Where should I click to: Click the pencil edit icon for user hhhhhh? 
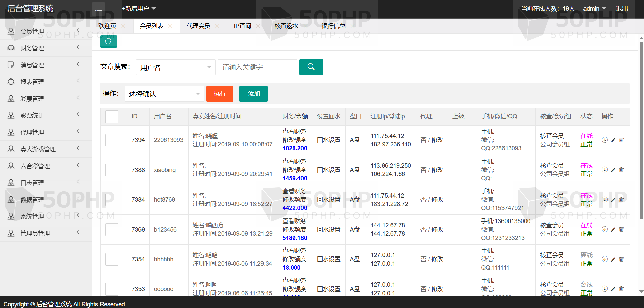click(613, 259)
